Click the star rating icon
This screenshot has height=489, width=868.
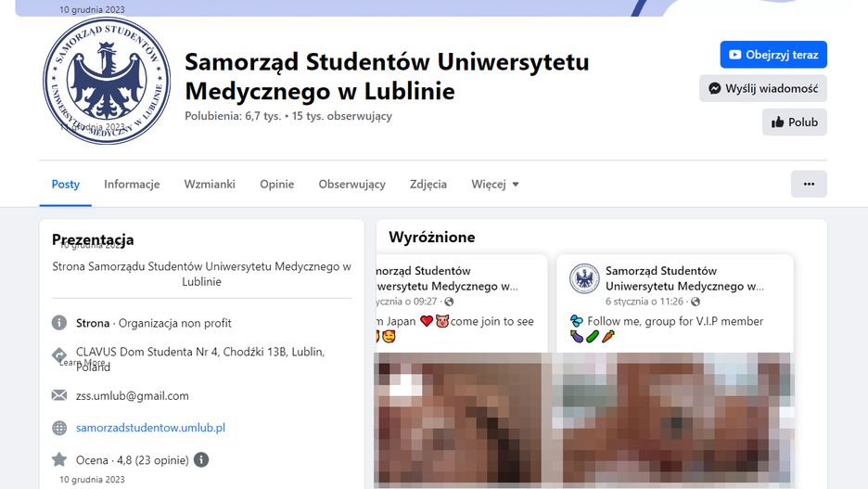click(59, 459)
